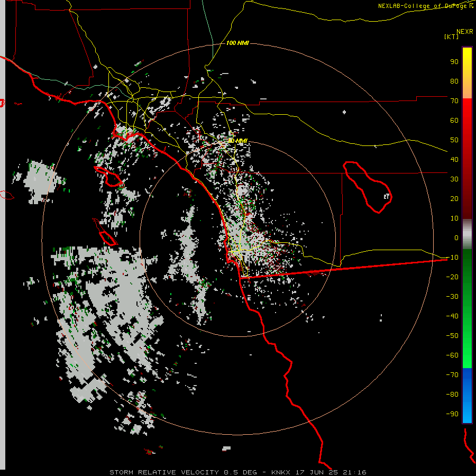Click the -30 value on the velocity scale
476x476 pixels.
[452, 297]
